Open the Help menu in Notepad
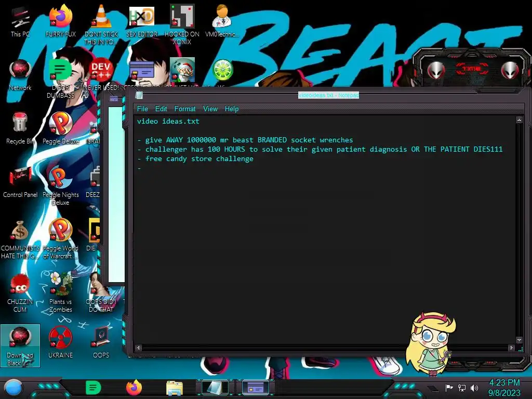 pyautogui.click(x=232, y=109)
